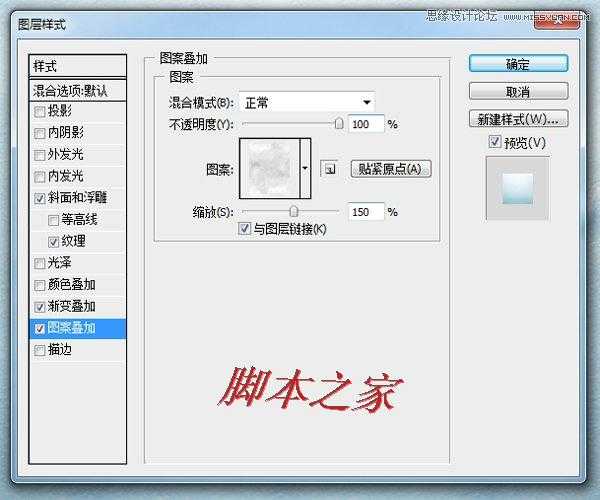This screenshot has width=600, height=500.
Task: Enable the 内发光 checkbox
Action: click(x=39, y=177)
